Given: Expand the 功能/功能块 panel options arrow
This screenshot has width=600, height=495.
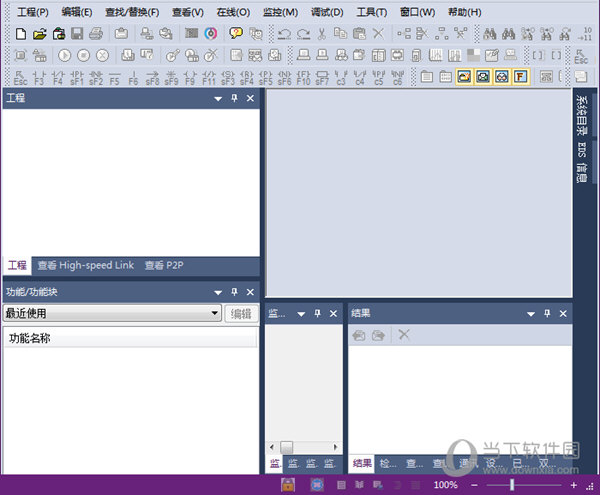Looking at the screenshot, I should pyautogui.click(x=218, y=292).
